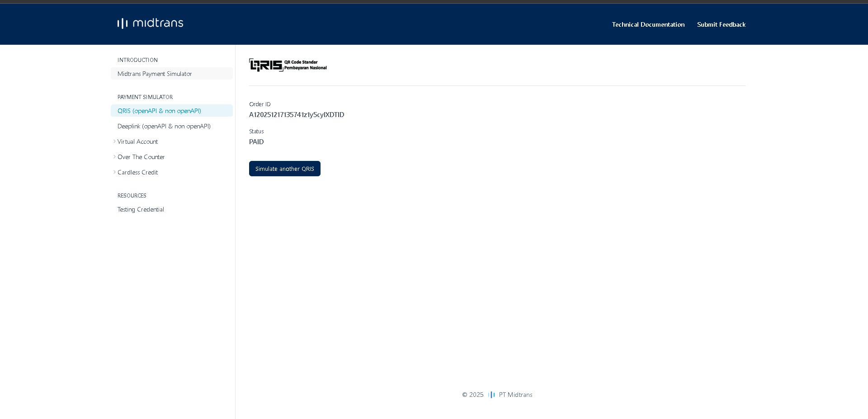The height and width of the screenshot is (419, 868).
Task: Click PT Midtrans footer text
Action: click(x=515, y=395)
